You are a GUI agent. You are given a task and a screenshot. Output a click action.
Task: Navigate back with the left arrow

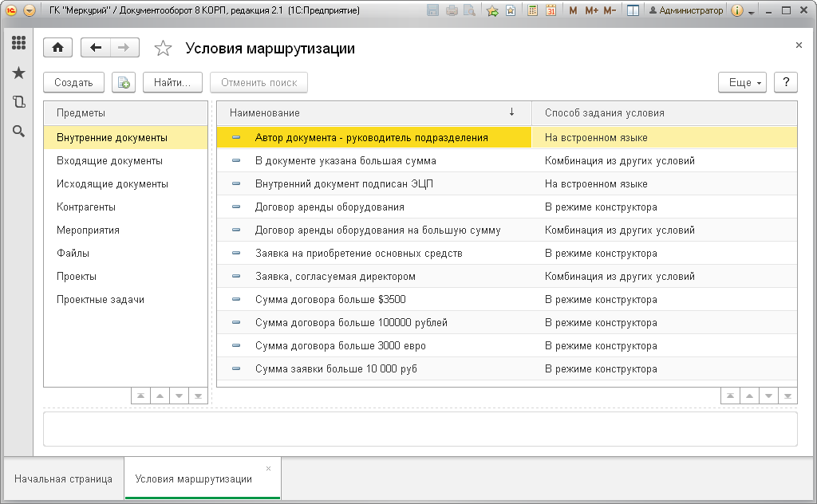pyautogui.click(x=96, y=48)
